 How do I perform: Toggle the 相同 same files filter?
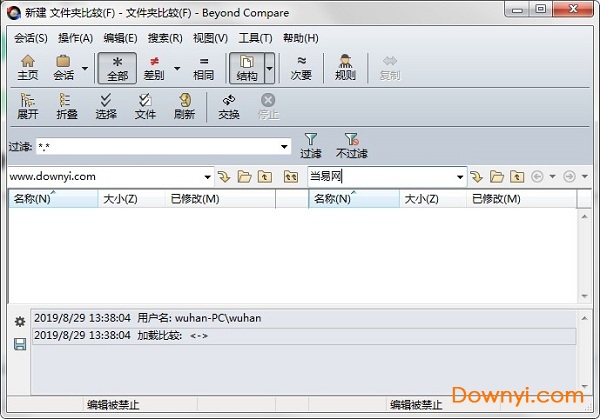204,68
